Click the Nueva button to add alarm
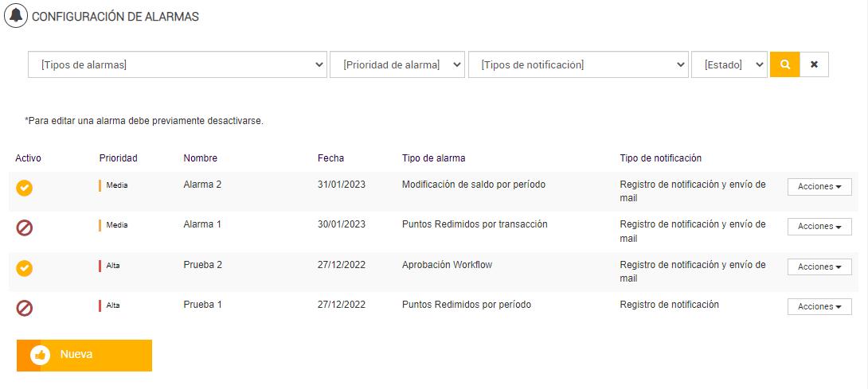This screenshot has width=868, height=389. pos(84,355)
